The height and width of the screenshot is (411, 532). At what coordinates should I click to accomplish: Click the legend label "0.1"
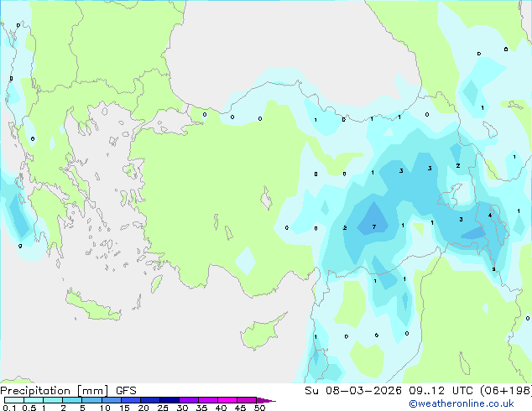(9, 408)
